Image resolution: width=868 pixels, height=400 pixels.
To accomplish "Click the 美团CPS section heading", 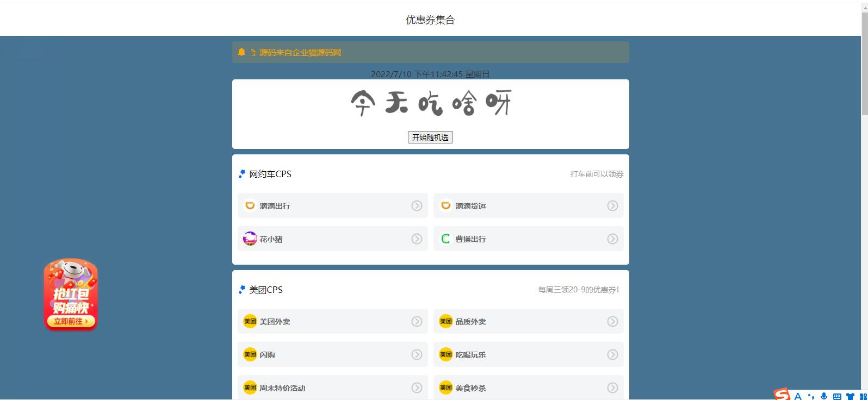I will (266, 290).
